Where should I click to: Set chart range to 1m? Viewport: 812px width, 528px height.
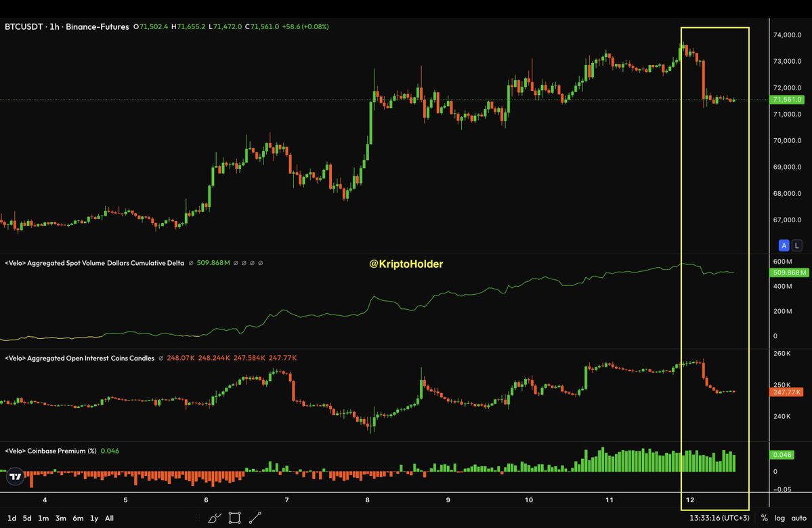[x=43, y=518]
